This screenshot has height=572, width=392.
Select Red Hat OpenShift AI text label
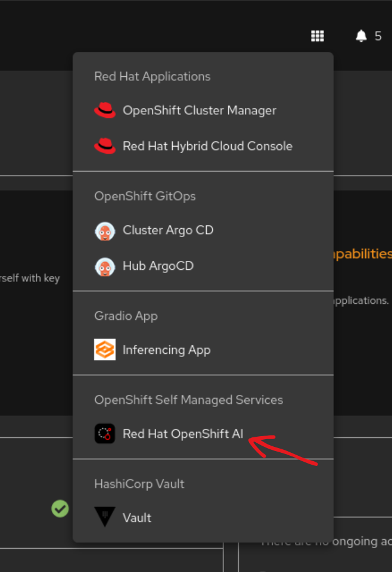[183, 434]
